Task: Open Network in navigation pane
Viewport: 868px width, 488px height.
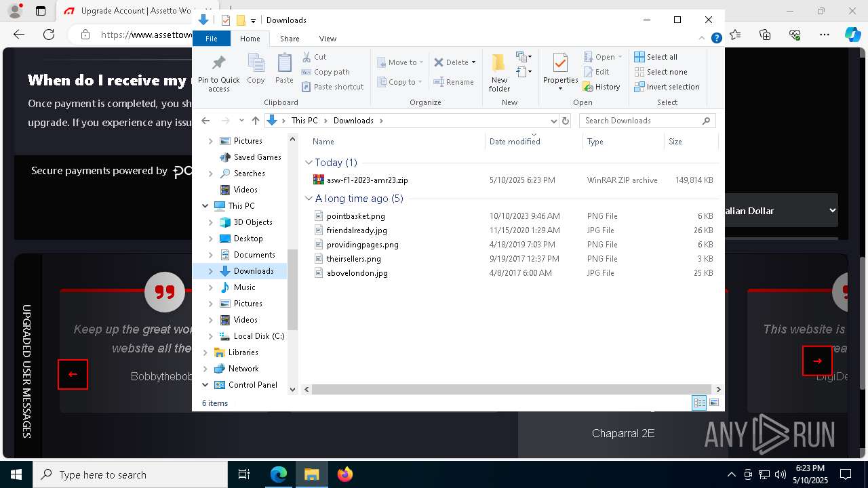Action: pyautogui.click(x=243, y=369)
